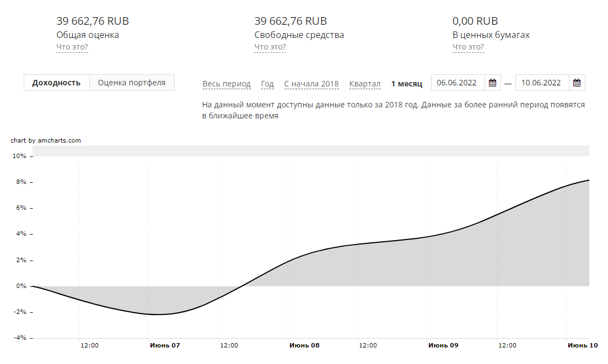Open Что это? under Свободные средства
Image resolution: width=608 pixels, height=364 pixels.
point(270,47)
